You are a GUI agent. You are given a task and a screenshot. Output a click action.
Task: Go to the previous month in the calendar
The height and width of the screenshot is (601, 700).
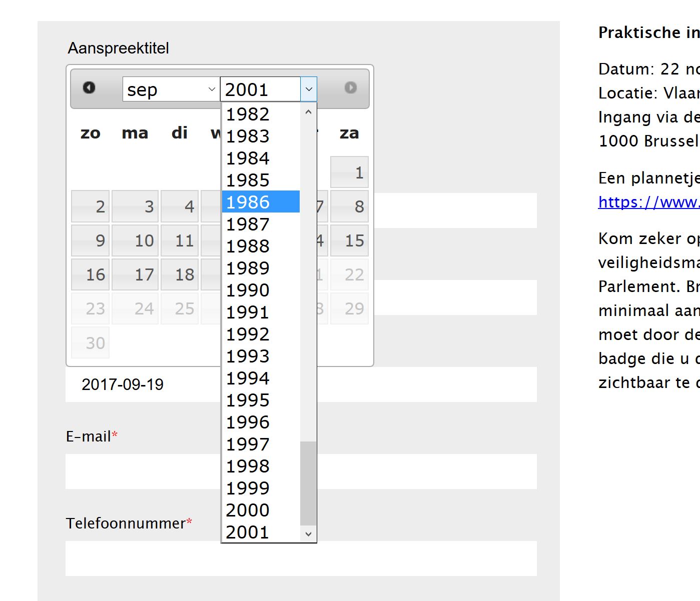pos(89,87)
